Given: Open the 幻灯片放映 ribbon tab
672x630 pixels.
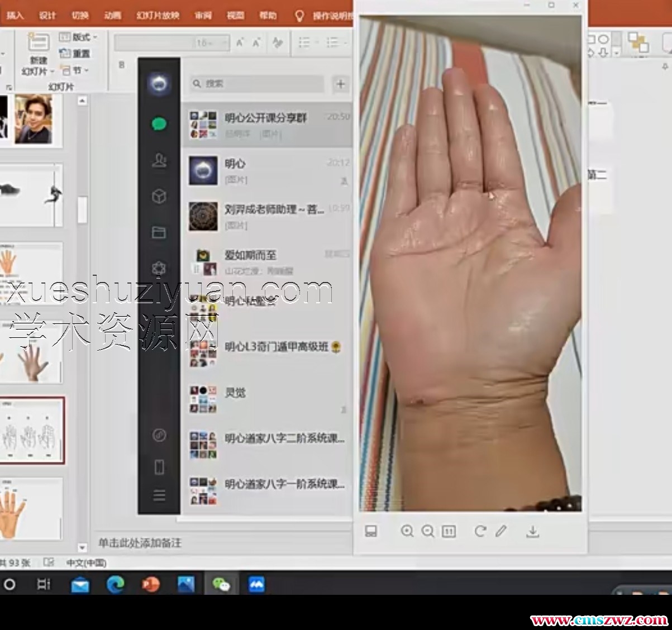Looking at the screenshot, I should (x=158, y=15).
